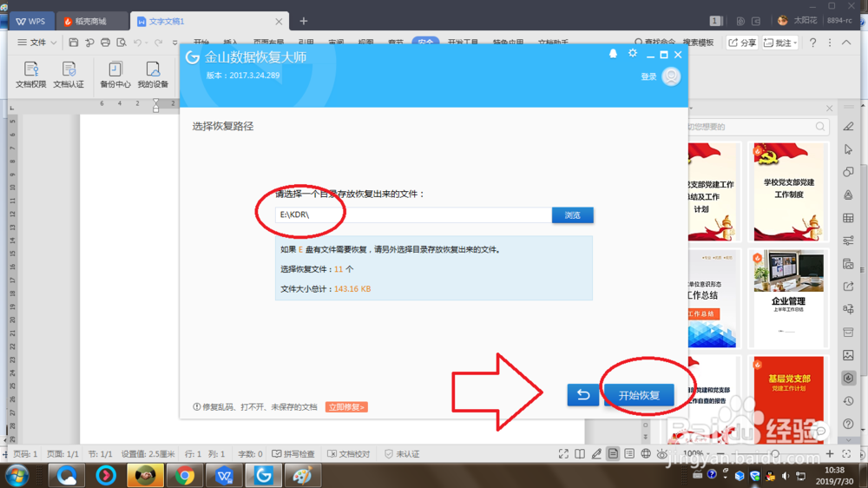Click the template search field in the side panel
This screenshot has width=868, height=488.
(757, 127)
